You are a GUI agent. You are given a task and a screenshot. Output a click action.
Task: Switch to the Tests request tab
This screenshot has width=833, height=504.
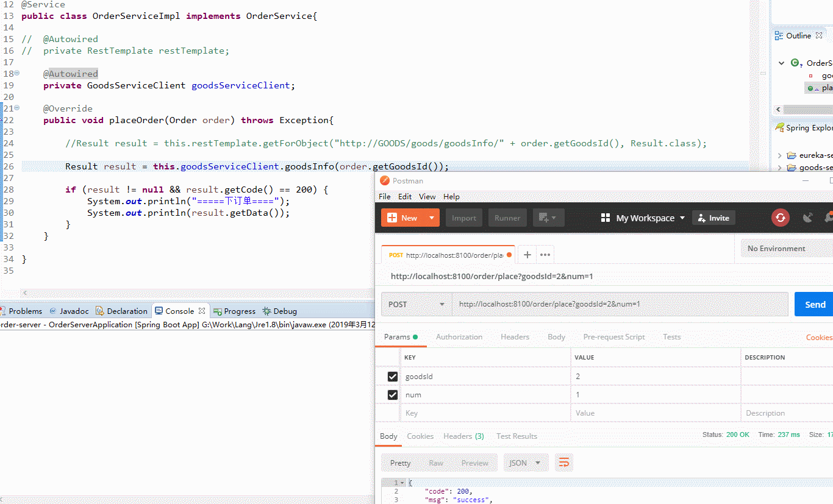(671, 336)
